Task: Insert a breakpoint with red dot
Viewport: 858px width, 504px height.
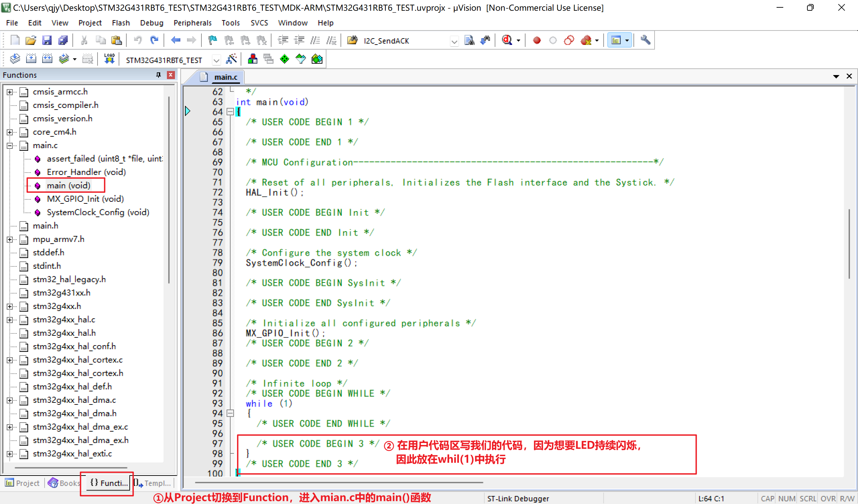Action: (x=537, y=40)
